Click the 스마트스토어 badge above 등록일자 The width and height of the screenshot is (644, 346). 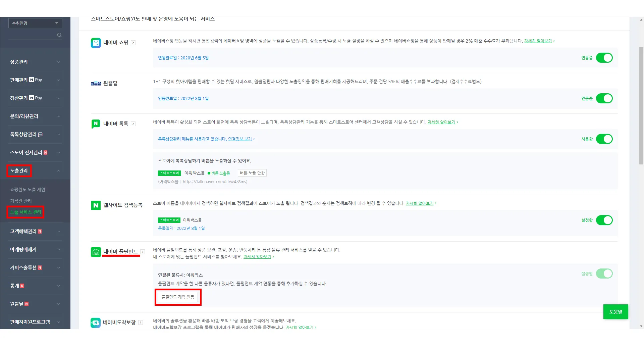click(169, 220)
